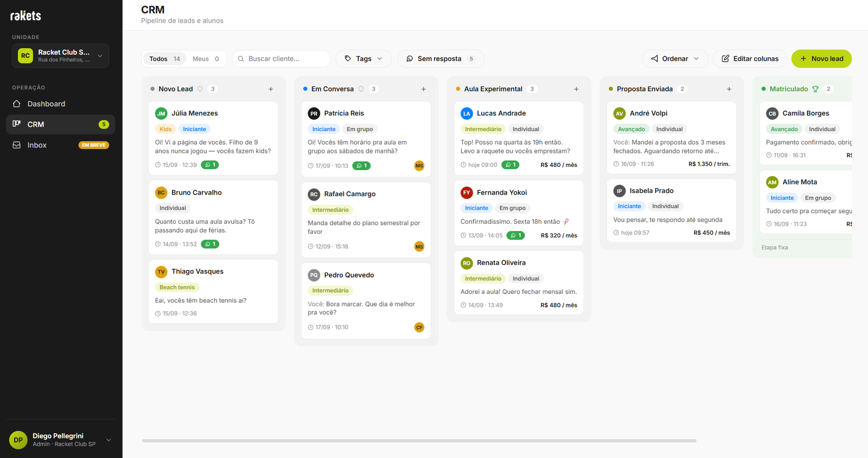This screenshot has width=868, height=458.
Task: Click the MS assignee avatar on Rafael Camargo card
Action: point(419,247)
